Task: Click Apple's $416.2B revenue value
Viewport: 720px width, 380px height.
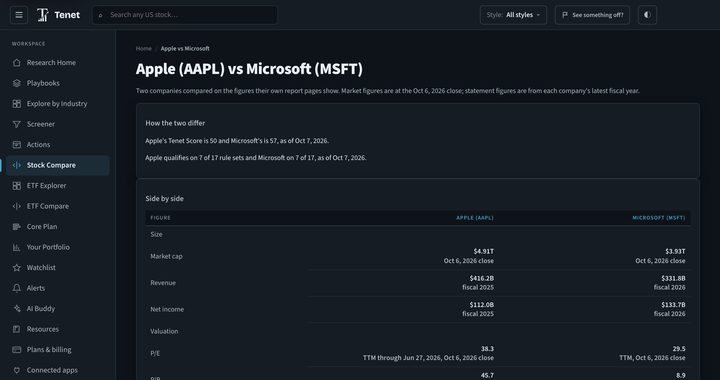Action: tap(482, 278)
